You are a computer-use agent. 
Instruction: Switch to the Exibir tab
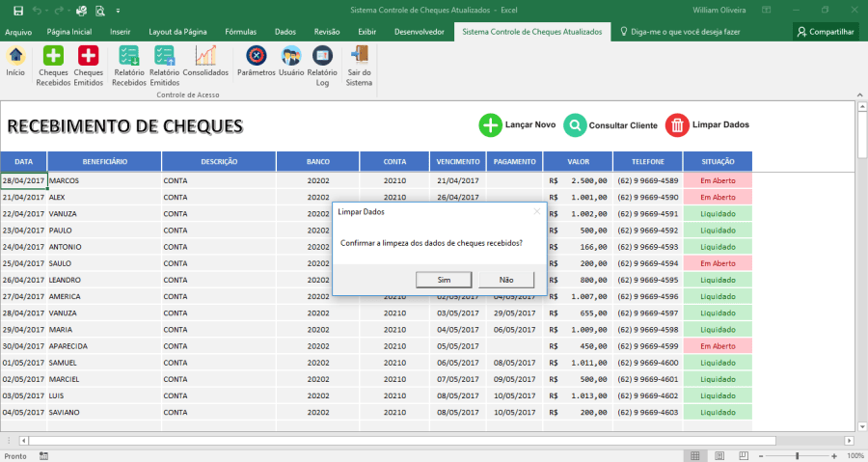click(x=367, y=32)
